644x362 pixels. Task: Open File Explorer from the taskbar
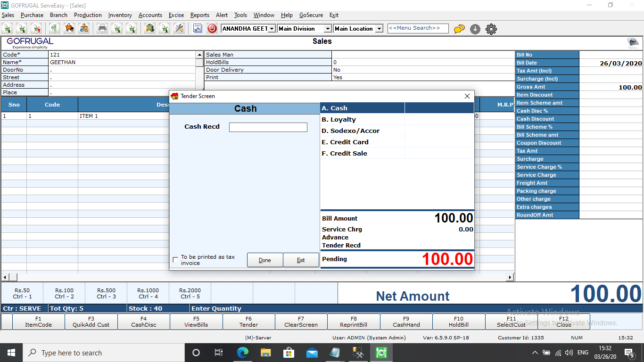pyautogui.click(x=266, y=353)
